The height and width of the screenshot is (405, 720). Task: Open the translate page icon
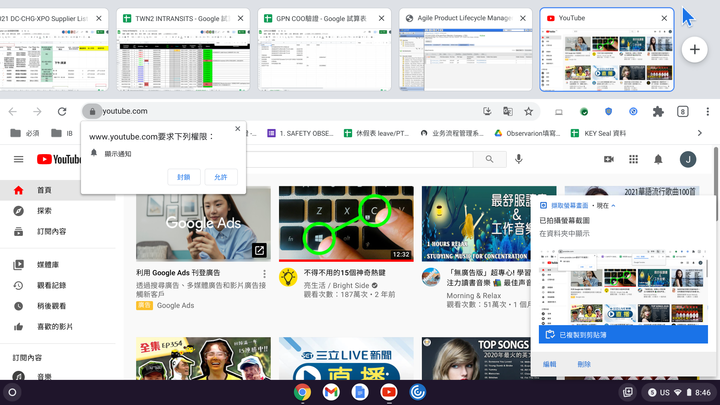508,111
